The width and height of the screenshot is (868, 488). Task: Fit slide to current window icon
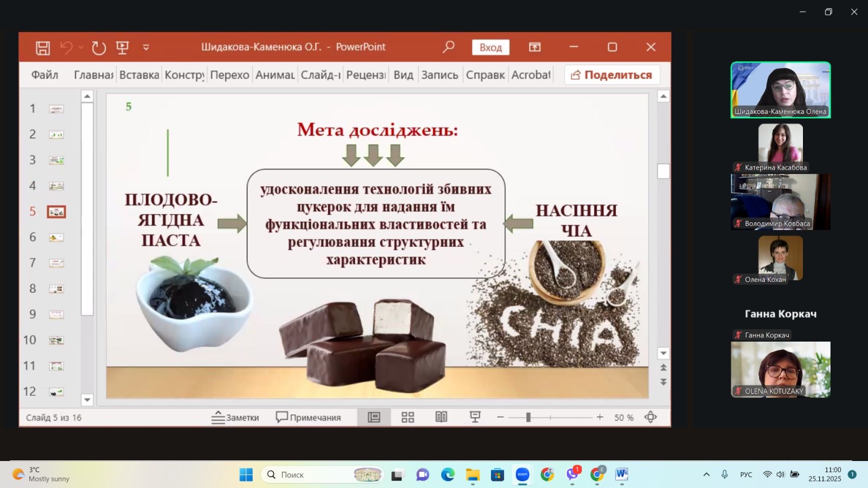click(650, 417)
